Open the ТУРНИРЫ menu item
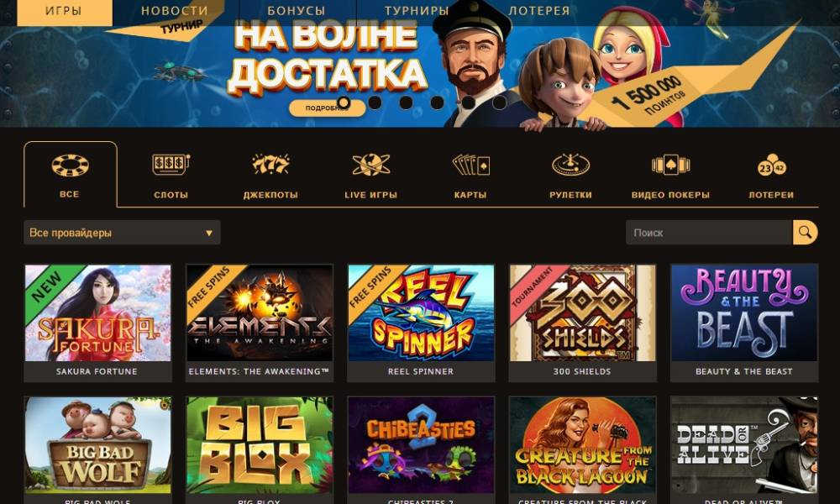 417,11
